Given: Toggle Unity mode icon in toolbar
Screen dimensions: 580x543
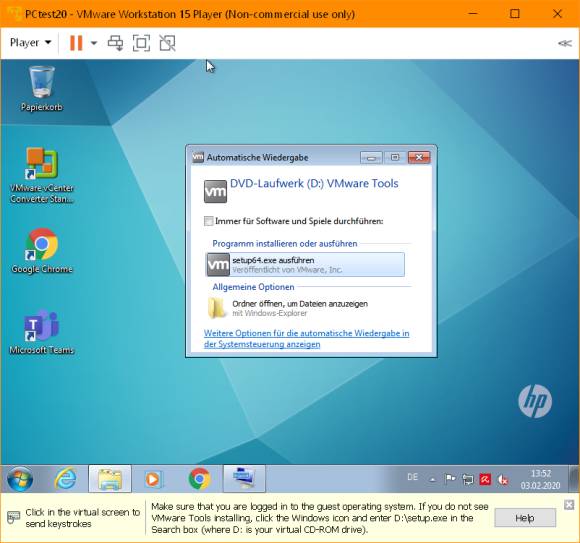Looking at the screenshot, I should coord(167,43).
